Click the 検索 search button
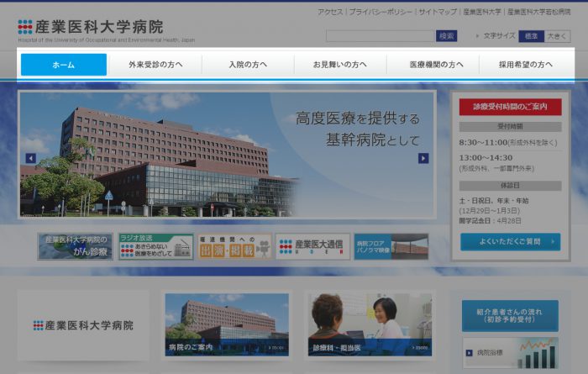 point(446,36)
